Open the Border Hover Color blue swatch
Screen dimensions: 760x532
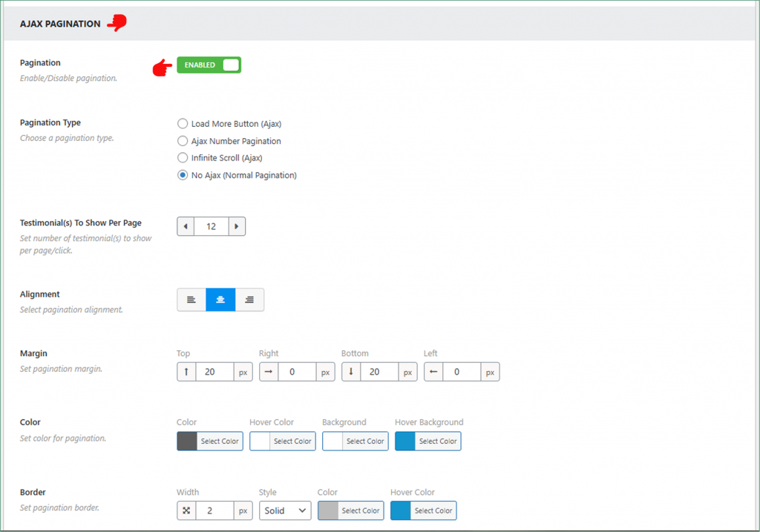(401, 510)
